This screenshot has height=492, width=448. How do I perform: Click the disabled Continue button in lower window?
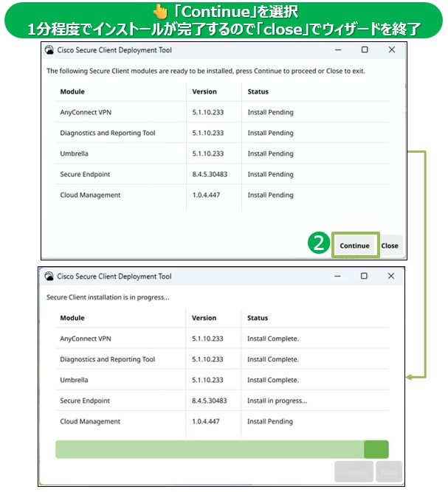[x=354, y=471]
